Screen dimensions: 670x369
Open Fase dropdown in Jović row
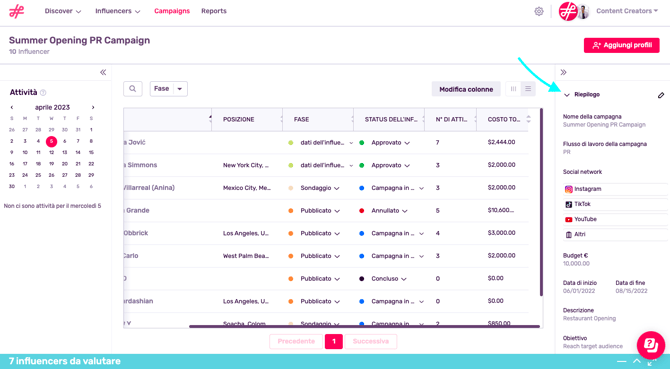pyautogui.click(x=351, y=143)
